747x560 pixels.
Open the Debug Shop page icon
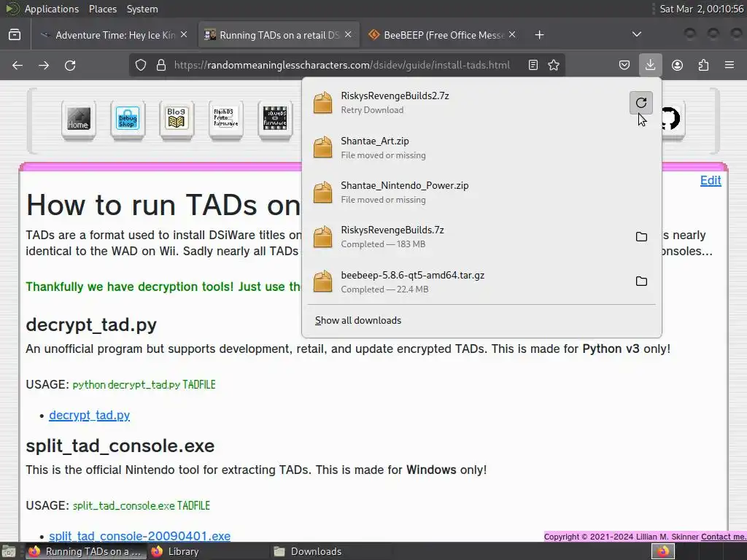[x=128, y=119]
